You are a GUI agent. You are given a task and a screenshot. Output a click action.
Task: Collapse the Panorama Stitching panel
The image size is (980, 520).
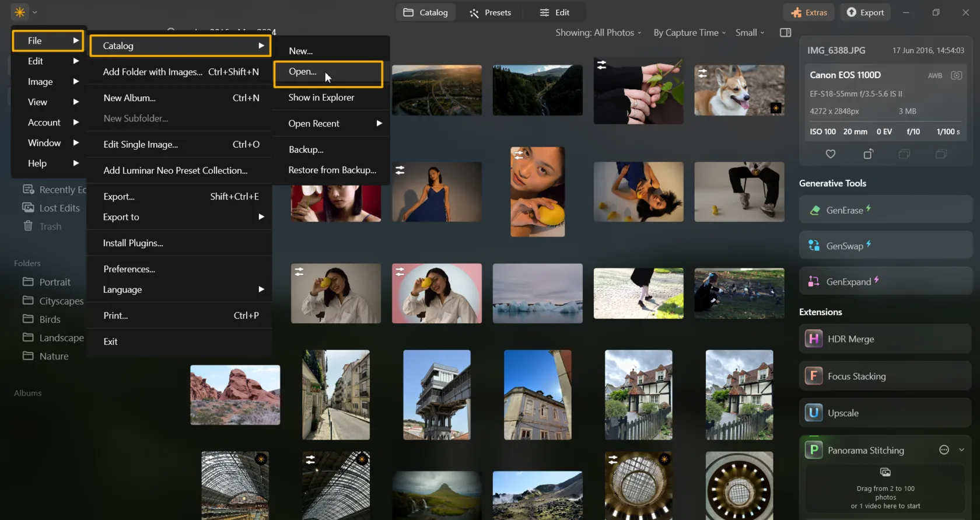(x=961, y=450)
